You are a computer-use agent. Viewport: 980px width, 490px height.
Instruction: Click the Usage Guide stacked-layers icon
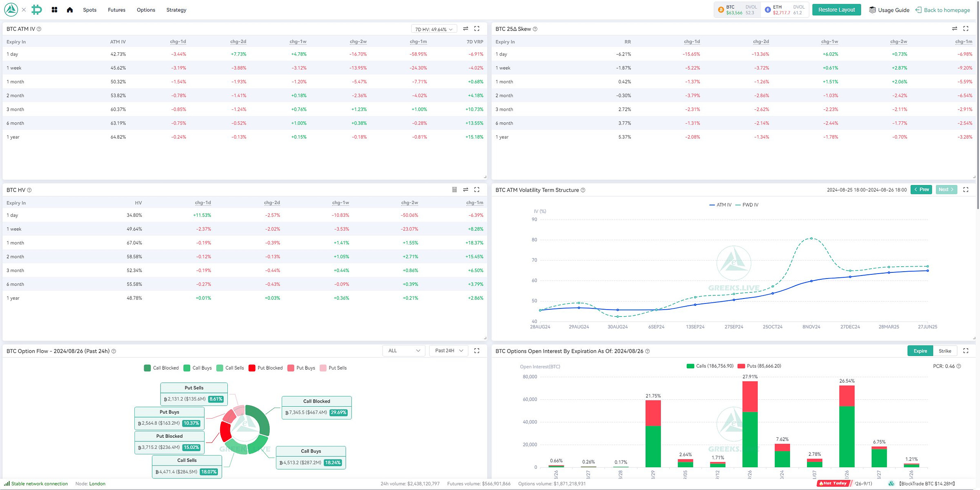click(x=872, y=10)
